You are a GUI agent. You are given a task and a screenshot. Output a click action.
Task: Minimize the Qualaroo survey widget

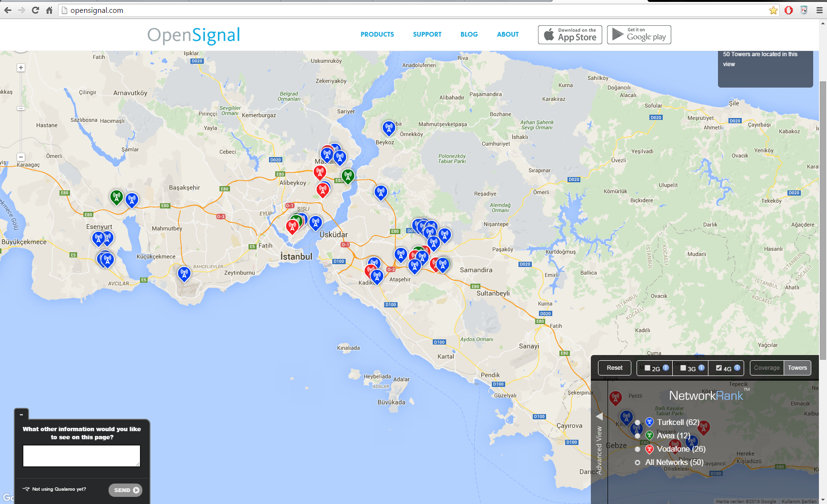tap(21, 415)
